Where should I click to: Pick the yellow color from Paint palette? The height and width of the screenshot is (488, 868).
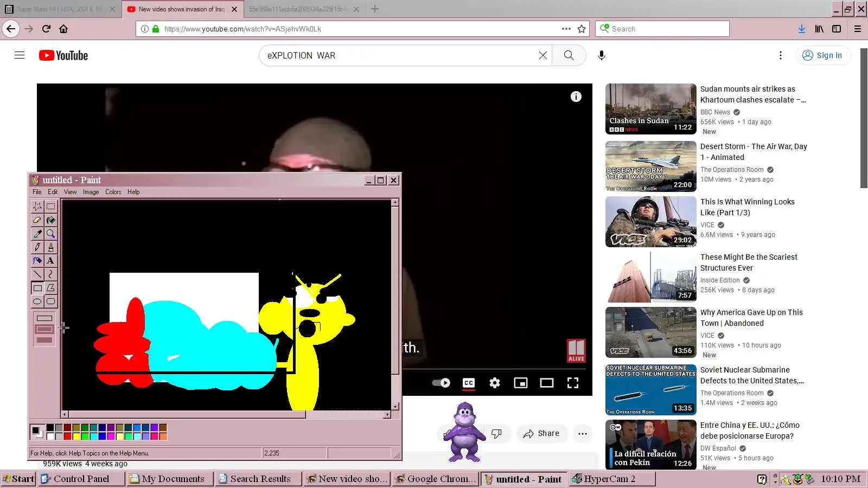76,436
